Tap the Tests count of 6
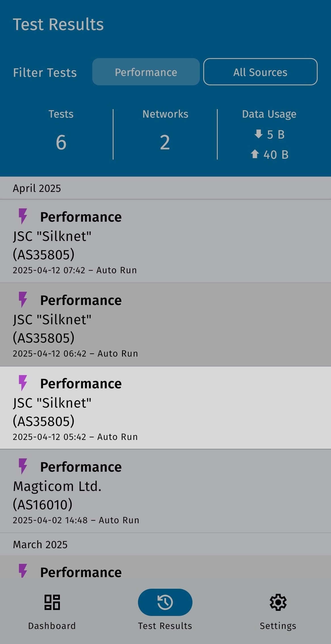 [61, 142]
